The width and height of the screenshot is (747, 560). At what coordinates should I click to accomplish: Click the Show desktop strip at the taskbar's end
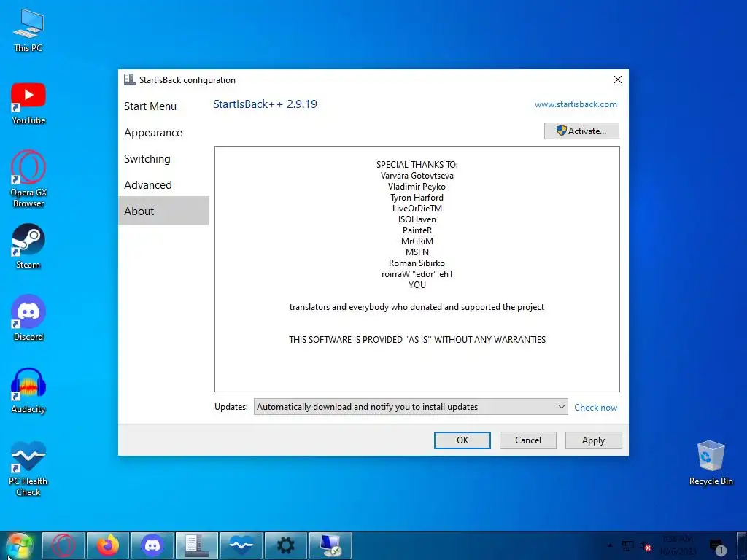point(742,545)
